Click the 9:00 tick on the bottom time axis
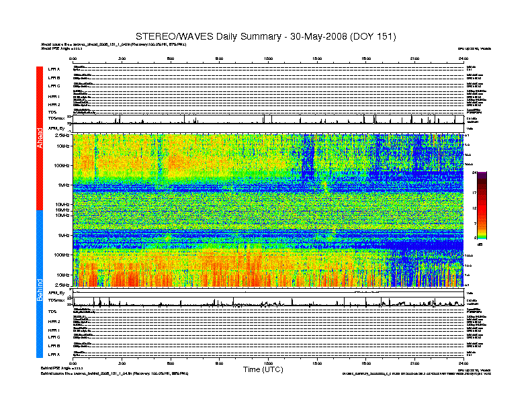This screenshot has height=411, width=532. click(220, 363)
